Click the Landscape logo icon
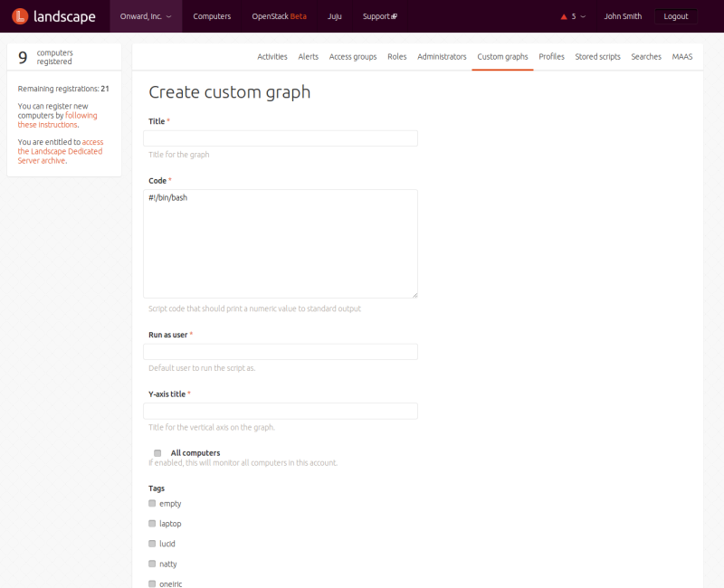 click(x=20, y=16)
